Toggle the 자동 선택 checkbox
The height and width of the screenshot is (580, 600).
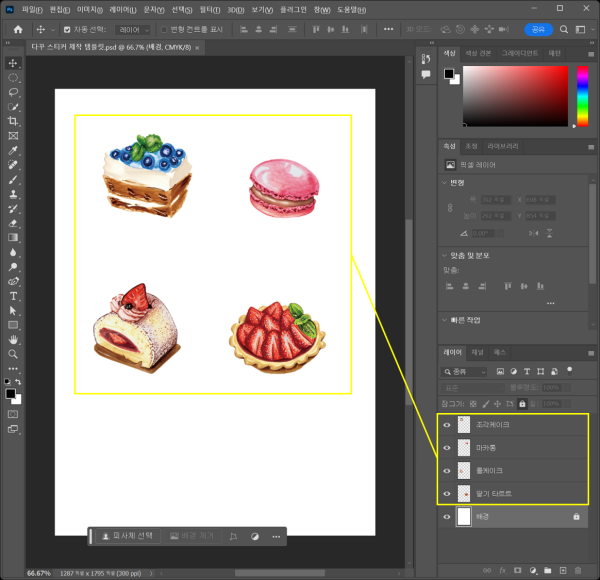click(67, 29)
